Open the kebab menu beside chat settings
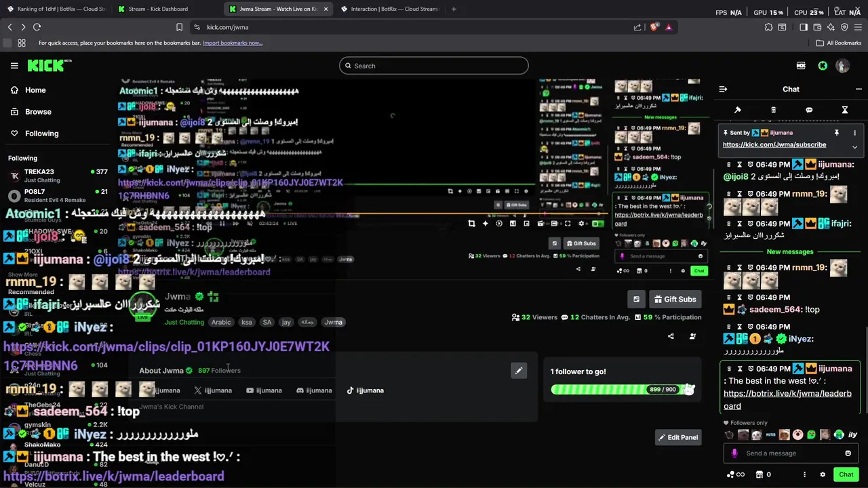The height and width of the screenshot is (488, 868). tap(804, 474)
